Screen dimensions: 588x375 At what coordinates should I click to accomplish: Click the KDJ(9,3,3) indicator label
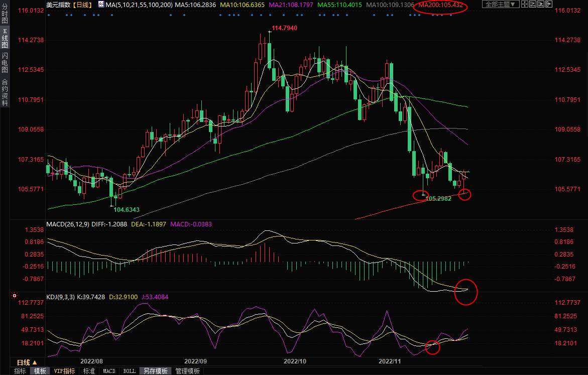[60, 297]
